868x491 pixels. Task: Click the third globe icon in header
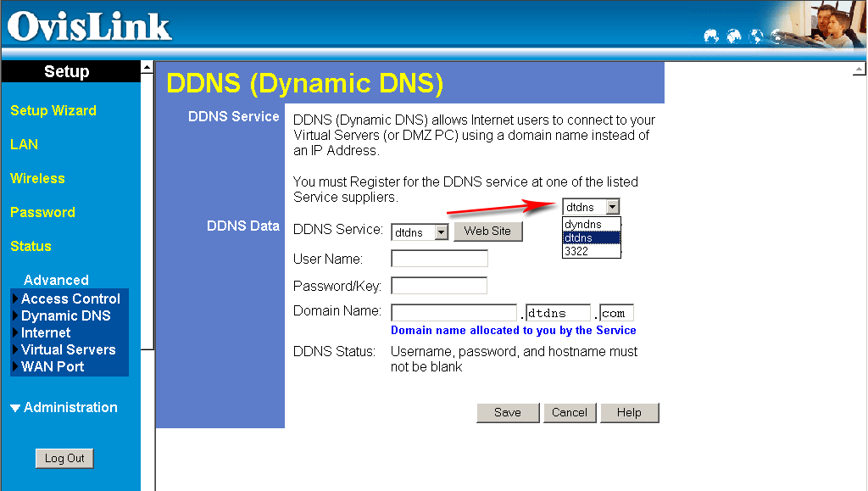[756, 36]
